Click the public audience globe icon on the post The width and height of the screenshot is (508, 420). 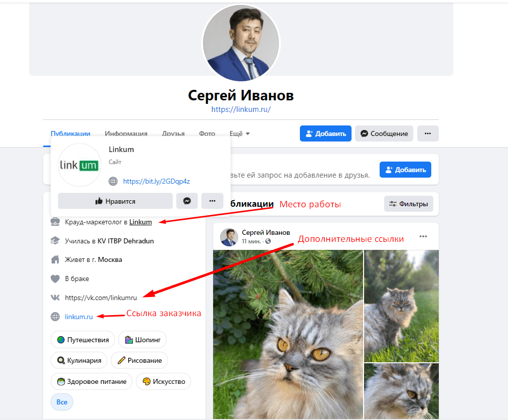click(268, 241)
